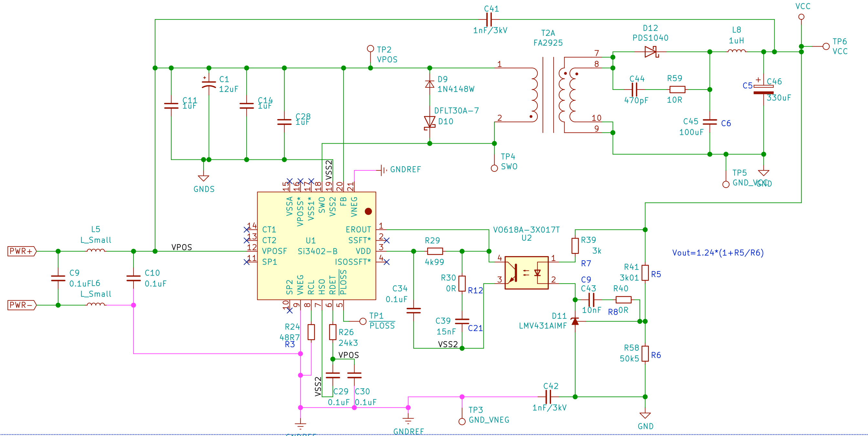
Task: Click the C43 10nF capacitor symbol
Action: (591, 300)
